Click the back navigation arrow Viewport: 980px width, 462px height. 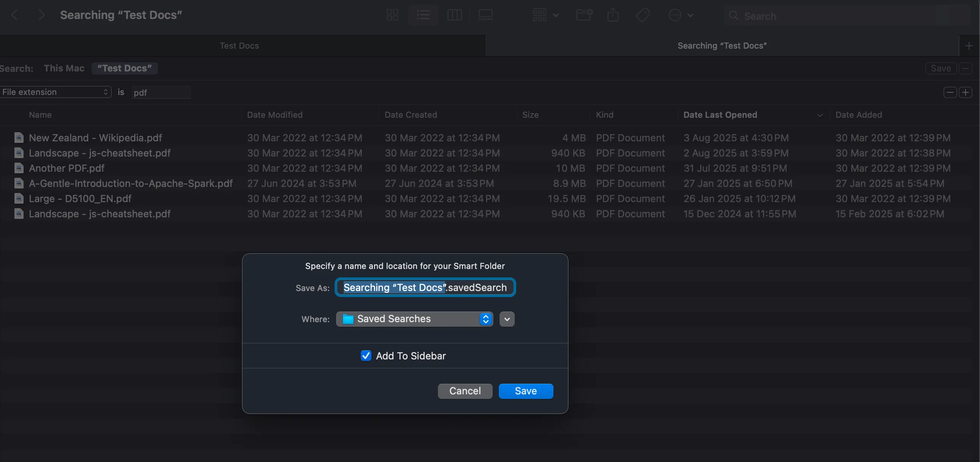click(x=14, y=15)
